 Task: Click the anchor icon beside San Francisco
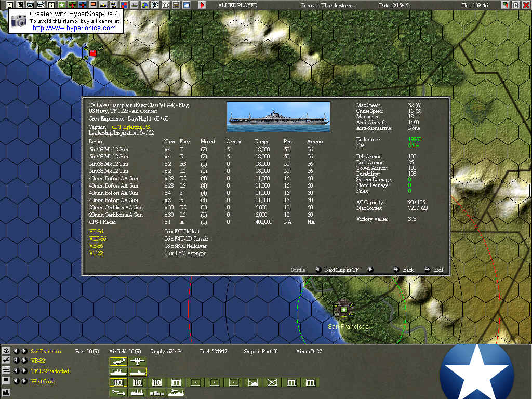6,351
